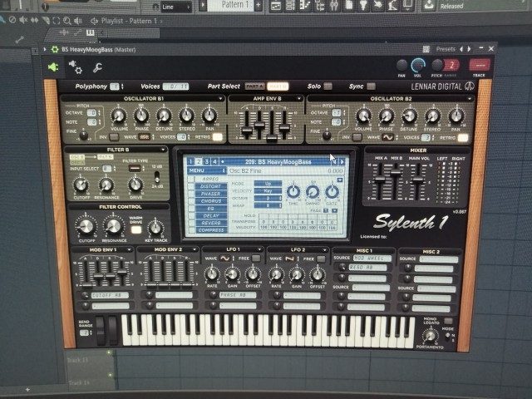Image resolution: width=532 pixels, height=399 pixels.
Task: Open the CHORUS effect tab
Action: pos(210,201)
